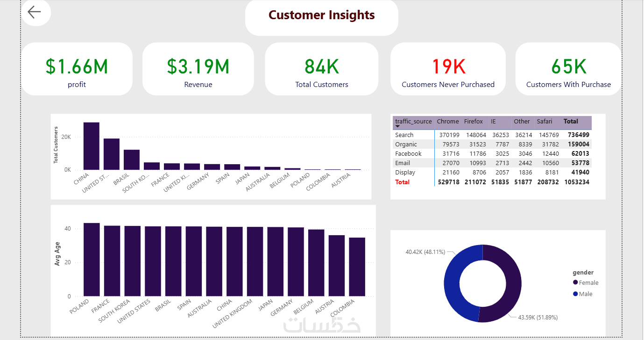Click the Chrome column header

pyautogui.click(x=447, y=121)
